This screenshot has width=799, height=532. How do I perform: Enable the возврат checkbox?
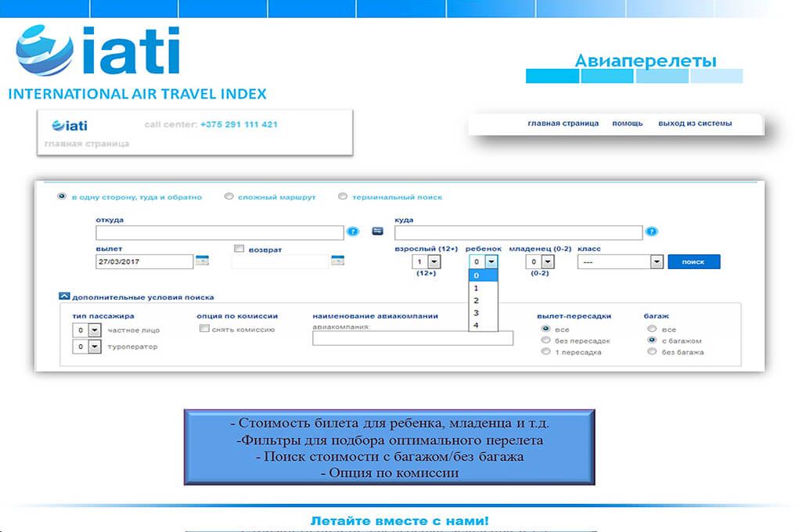239,249
